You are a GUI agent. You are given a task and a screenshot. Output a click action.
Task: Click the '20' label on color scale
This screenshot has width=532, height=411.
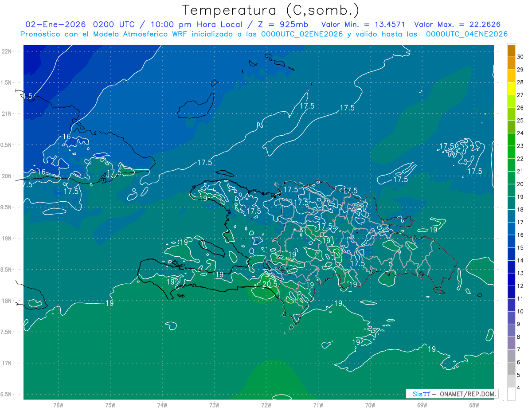[520, 184]
